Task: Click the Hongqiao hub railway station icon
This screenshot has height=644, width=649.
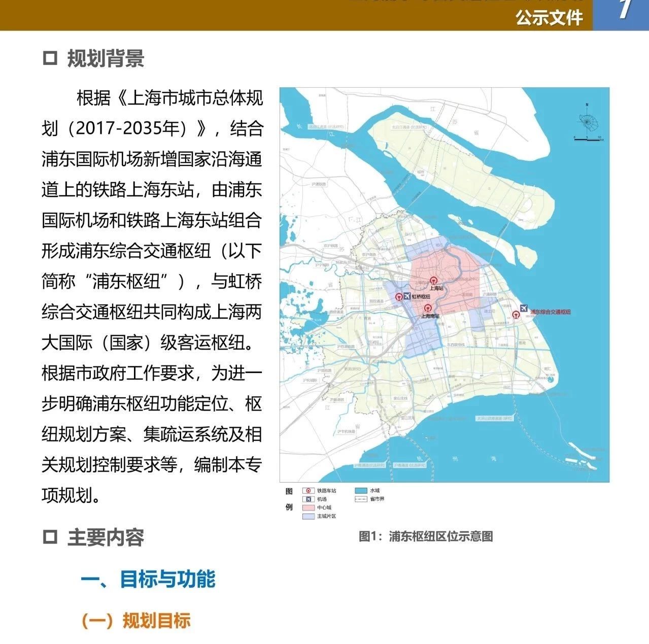Action: [x=399, y=297]
